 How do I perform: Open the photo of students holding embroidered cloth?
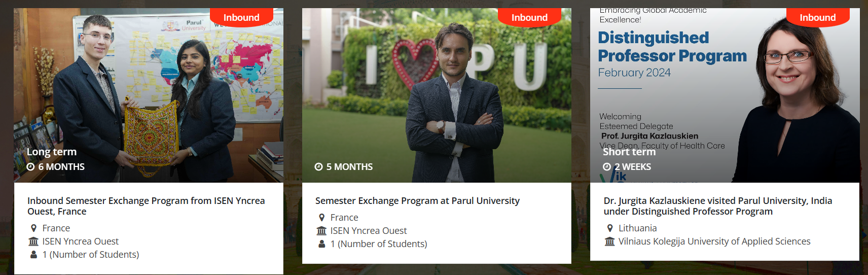(x=149, y=96)
